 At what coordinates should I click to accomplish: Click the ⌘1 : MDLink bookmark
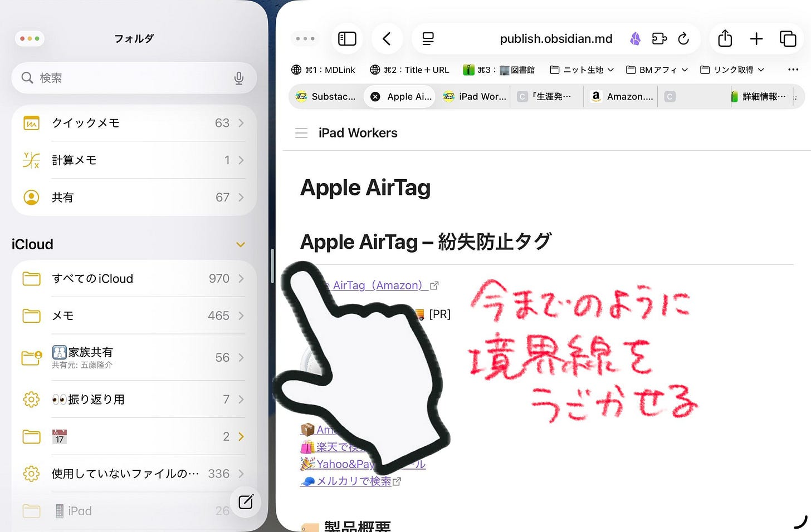[x=323, y=70]
